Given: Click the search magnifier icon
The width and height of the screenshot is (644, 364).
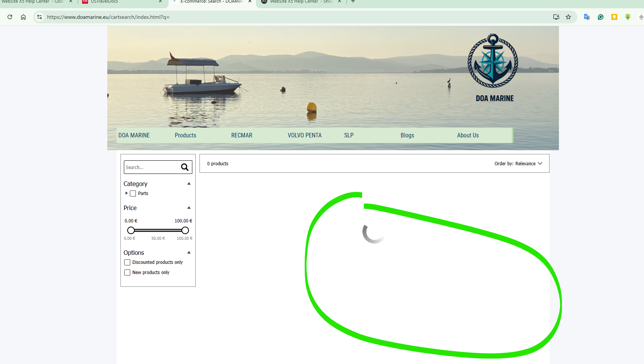Looking at the screenshot, I should click(184, 167).
